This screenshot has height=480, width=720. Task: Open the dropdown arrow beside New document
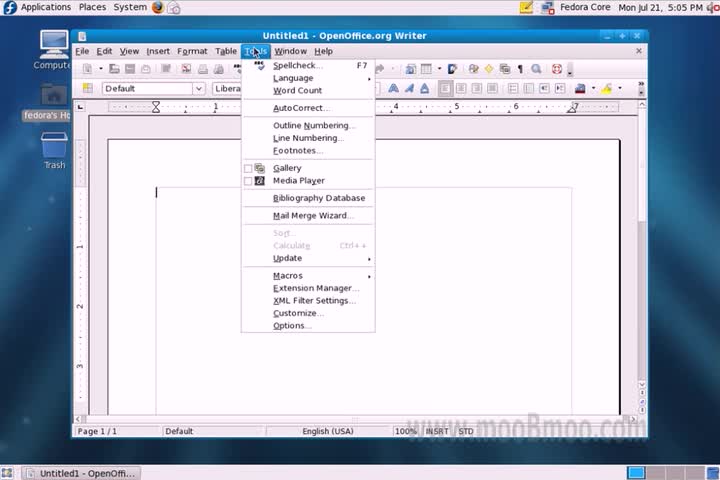tap(101, 69)
